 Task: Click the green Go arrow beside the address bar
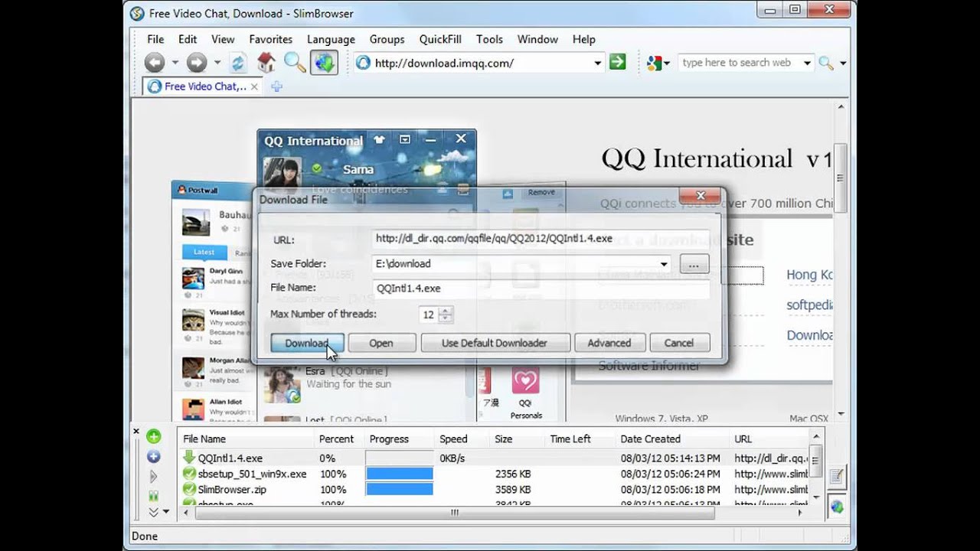tap(617, 63)
